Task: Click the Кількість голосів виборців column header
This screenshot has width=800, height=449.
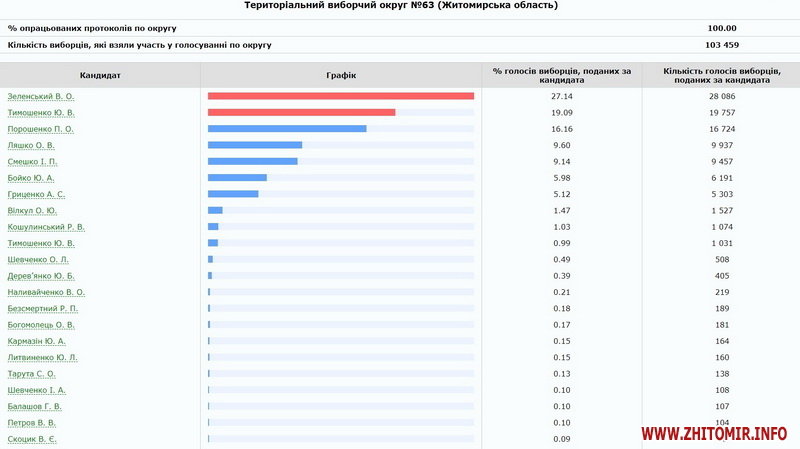Action: (720, 75)
